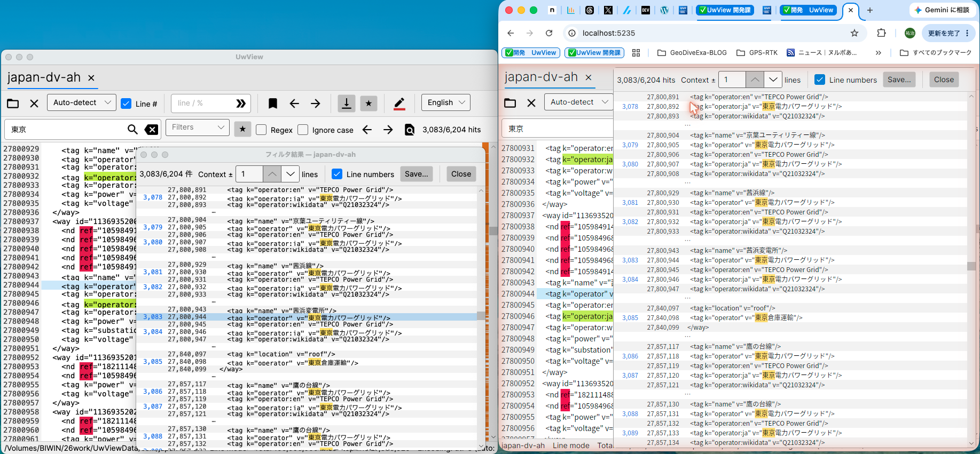Close the japan-dv-ah tab in desktop UwView
This screenshot has width=980, height=454.
(91, 78)
